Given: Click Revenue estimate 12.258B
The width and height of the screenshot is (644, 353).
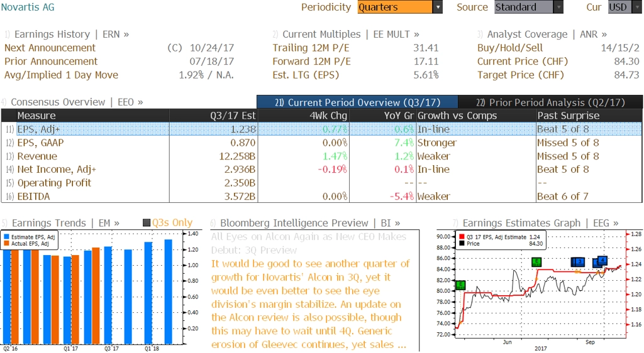Looking at the screenshot, I should pos(237,156).
